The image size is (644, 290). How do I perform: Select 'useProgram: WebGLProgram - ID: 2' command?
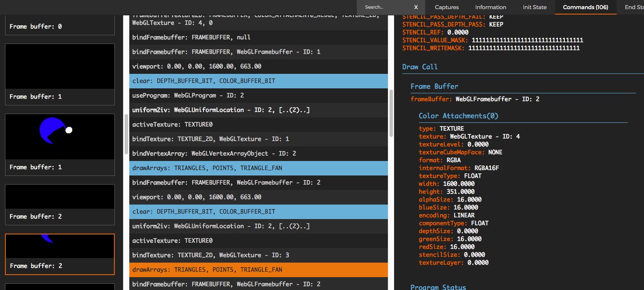pyautogui.click(x=259, y=95)
